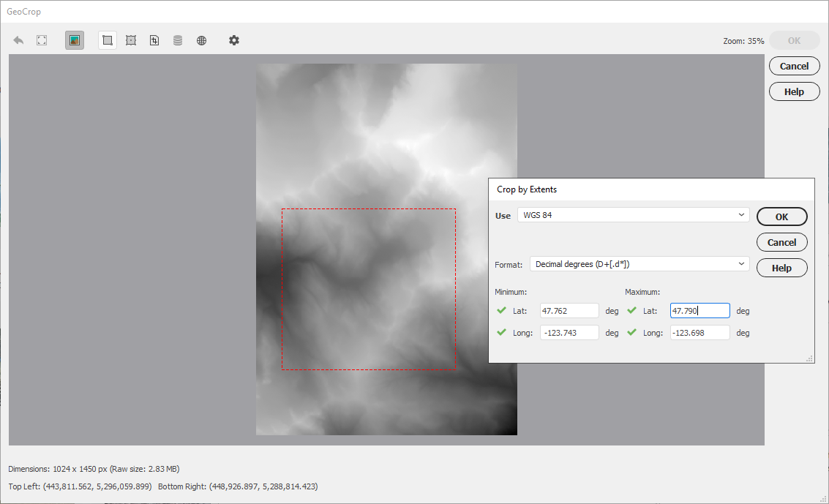The image size is (829, 504).
Task: Open settings with the gear icon
Action: (233, 40)
